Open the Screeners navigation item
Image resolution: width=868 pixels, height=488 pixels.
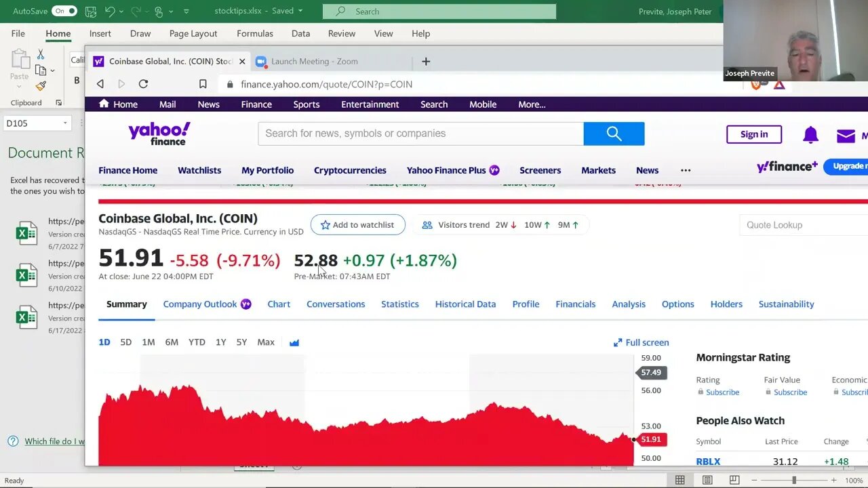click(540, 170)
